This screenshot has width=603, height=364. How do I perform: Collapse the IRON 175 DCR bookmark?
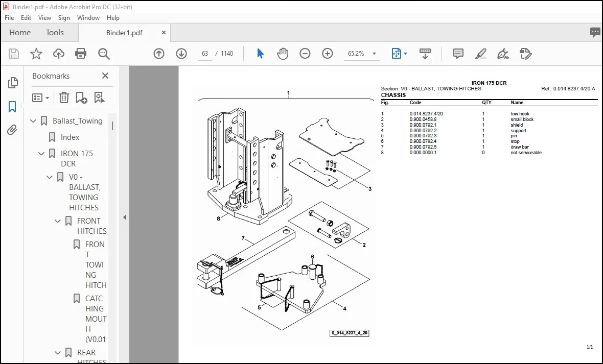pyautogui.click(x=41, y=153)
